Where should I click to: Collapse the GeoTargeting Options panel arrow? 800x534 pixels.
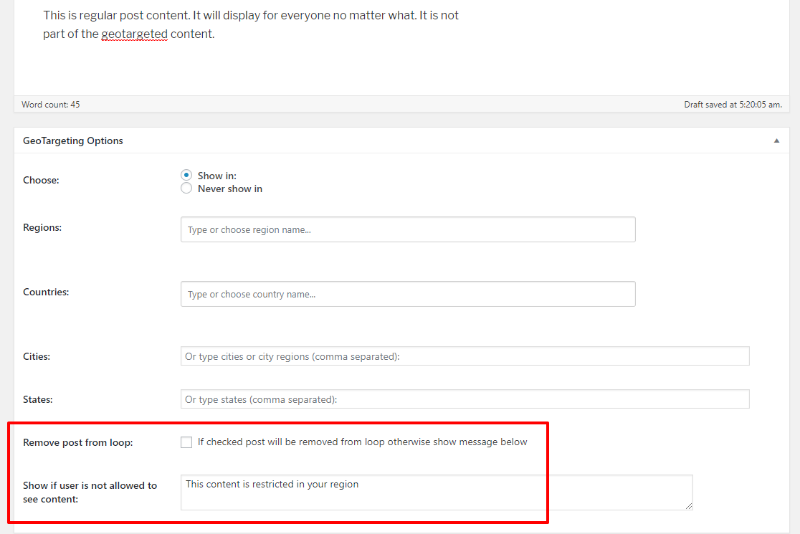(777, 141)
